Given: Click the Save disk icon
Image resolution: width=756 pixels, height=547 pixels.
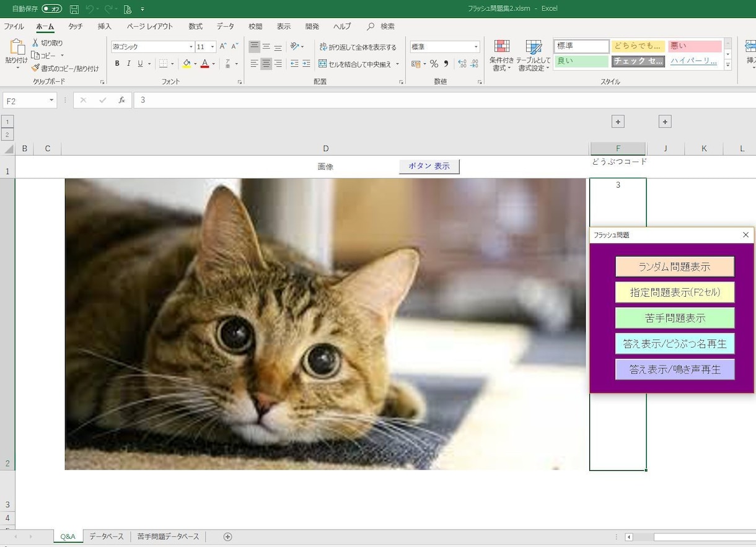Looking at the screenshot, I should pyautogui.click(x=74, y=9).
